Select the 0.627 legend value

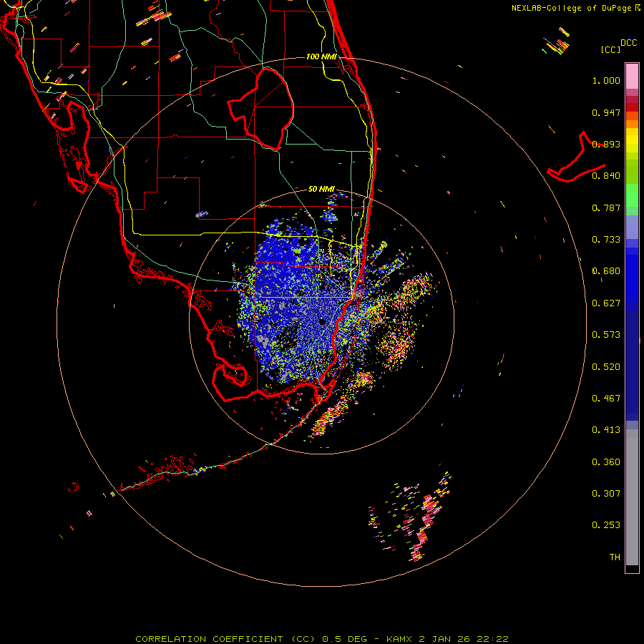click(x=606, y=303)
